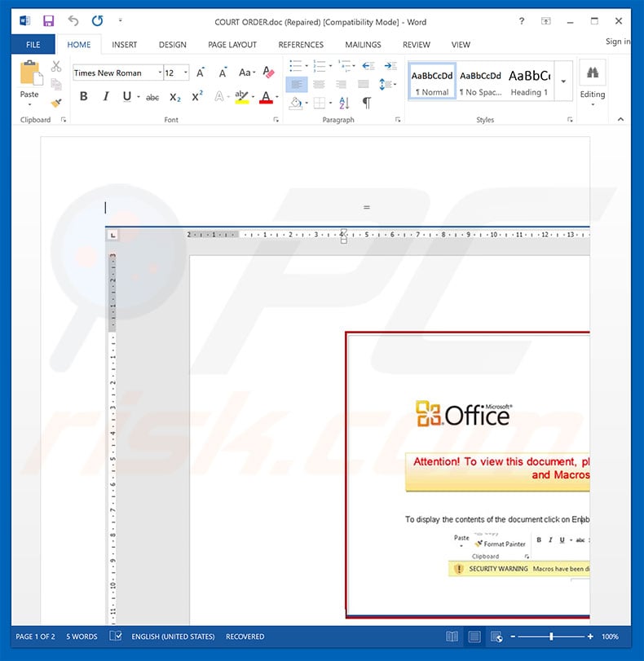The height and width of the screenshot is (661, 644).
Task: Toggle Underline formatting
Action: coord(126,96)
